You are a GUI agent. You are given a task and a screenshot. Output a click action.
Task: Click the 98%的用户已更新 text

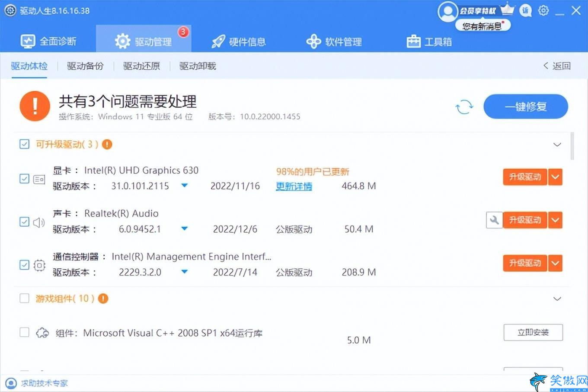click(313, 172)
